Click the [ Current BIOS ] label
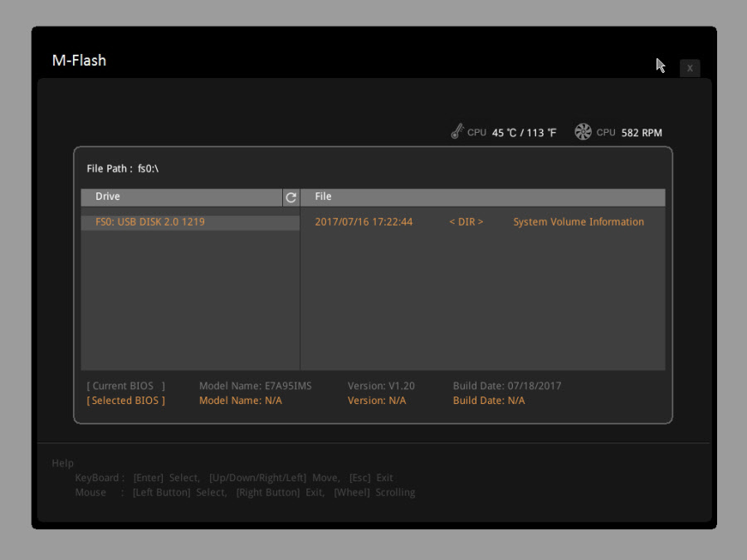 coord(126,386)
